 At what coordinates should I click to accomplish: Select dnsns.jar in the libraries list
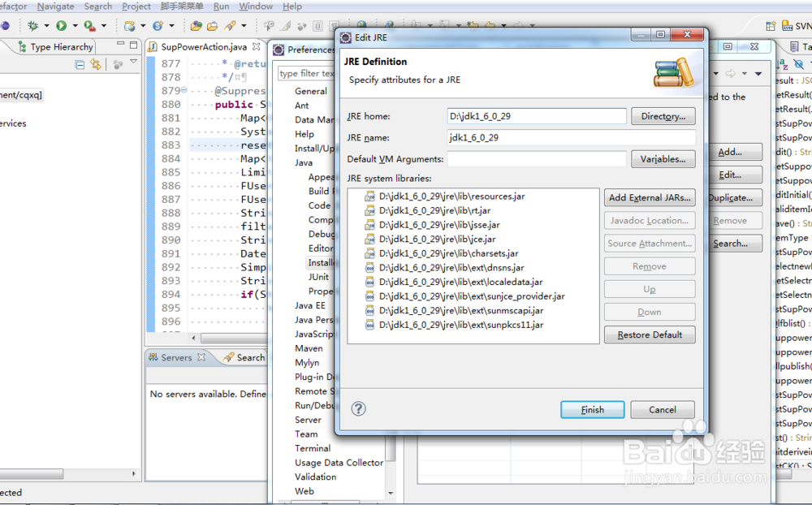click(451, 268)
